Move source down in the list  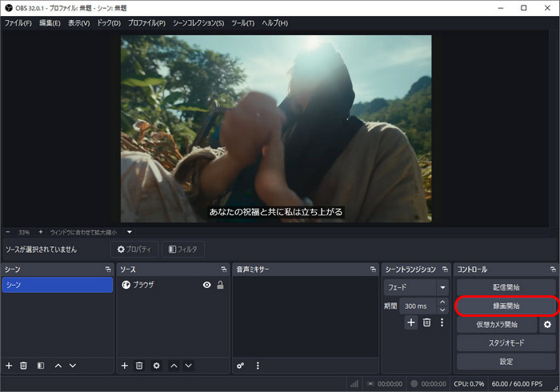(188, 366)
